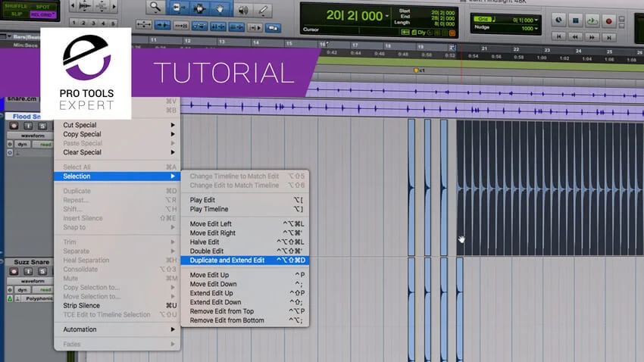The image size is (644, 362).
Task: Choose Strip Silence from Edit menu
Action: pos(117,305)
